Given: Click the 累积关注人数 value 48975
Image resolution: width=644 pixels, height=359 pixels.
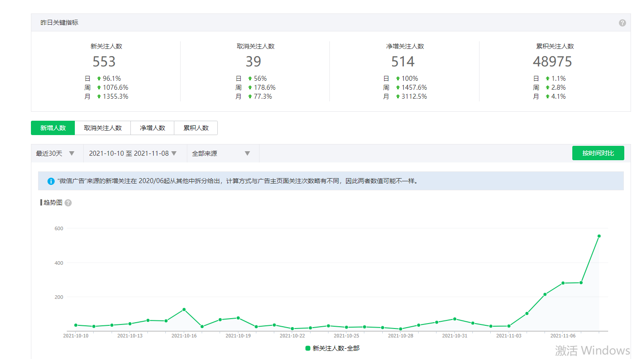Looking at the screenshot, I should click(553, 61).
